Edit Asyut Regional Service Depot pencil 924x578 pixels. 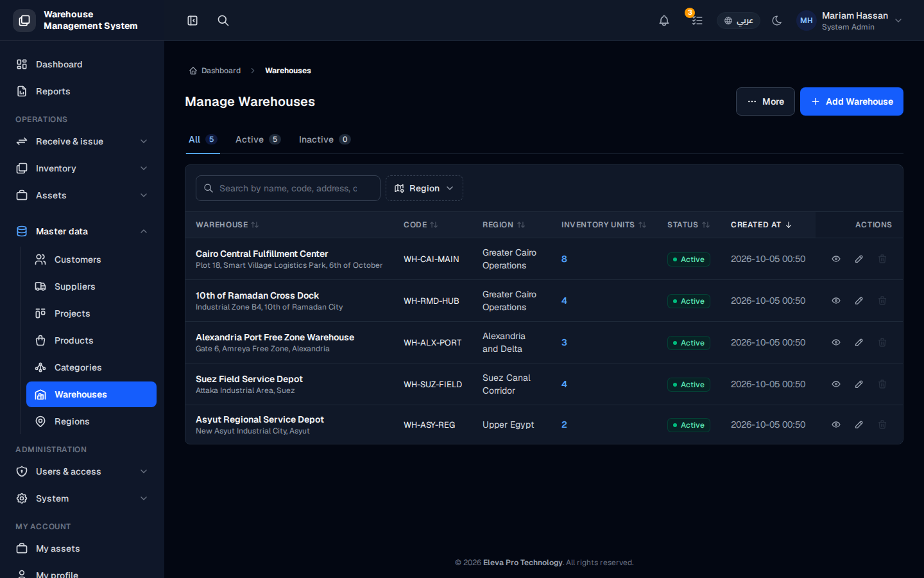click(859, 425)
